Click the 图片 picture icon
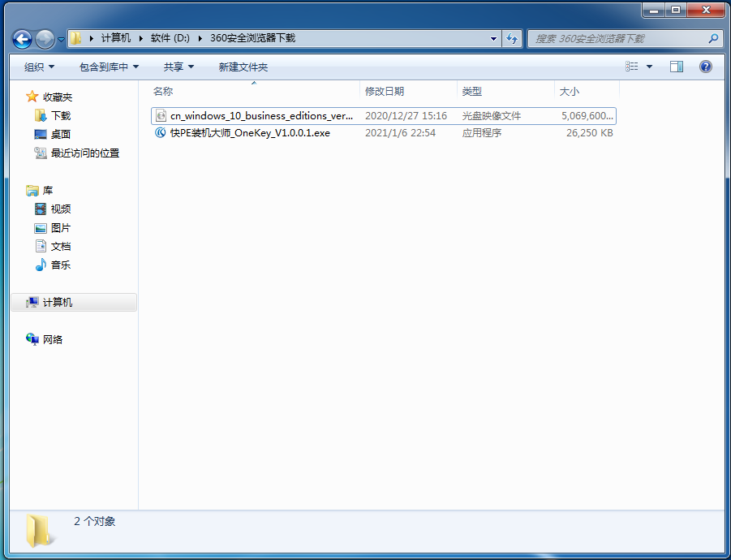 coord(41,228)
